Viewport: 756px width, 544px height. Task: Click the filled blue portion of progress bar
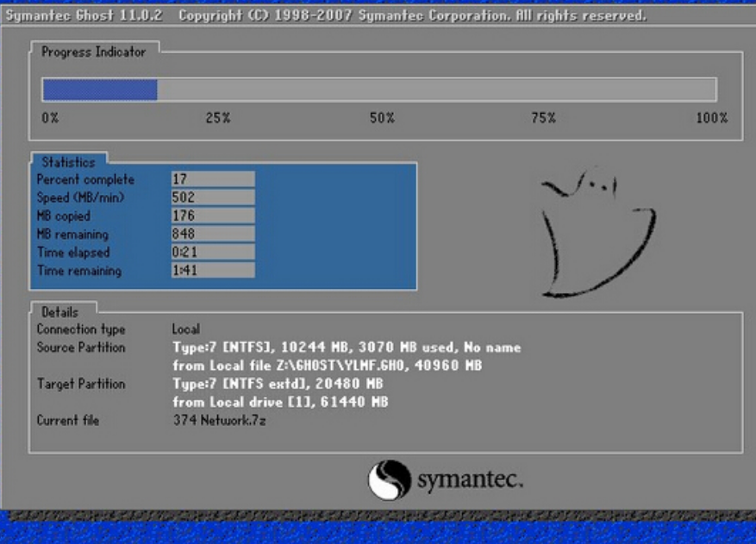click(x=99, y=90)
